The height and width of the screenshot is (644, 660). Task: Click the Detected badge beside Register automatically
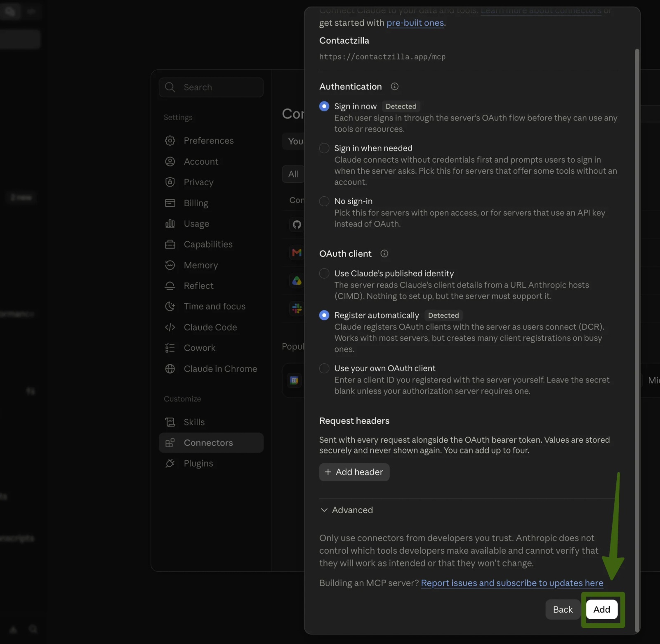pos(443,315)
